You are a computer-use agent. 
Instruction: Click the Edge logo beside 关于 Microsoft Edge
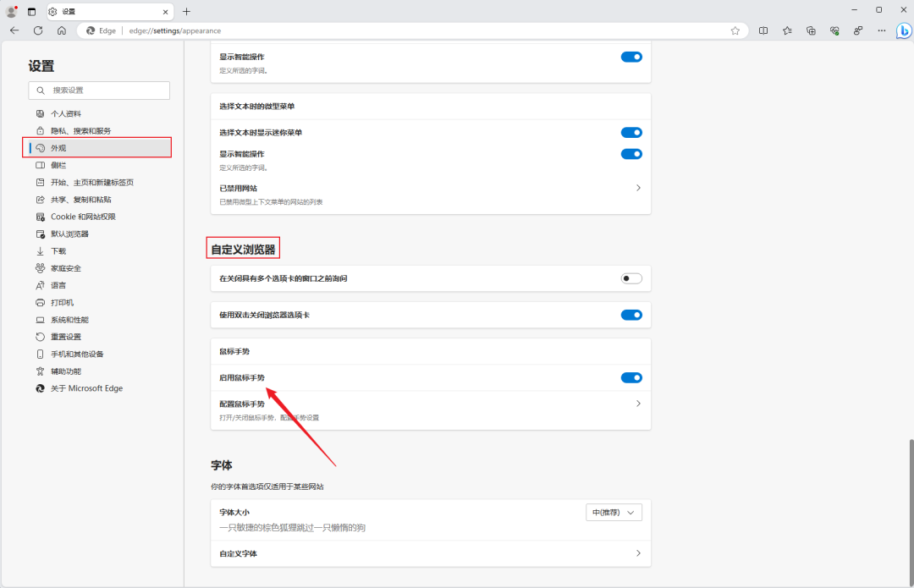click(x=41, y=388)
